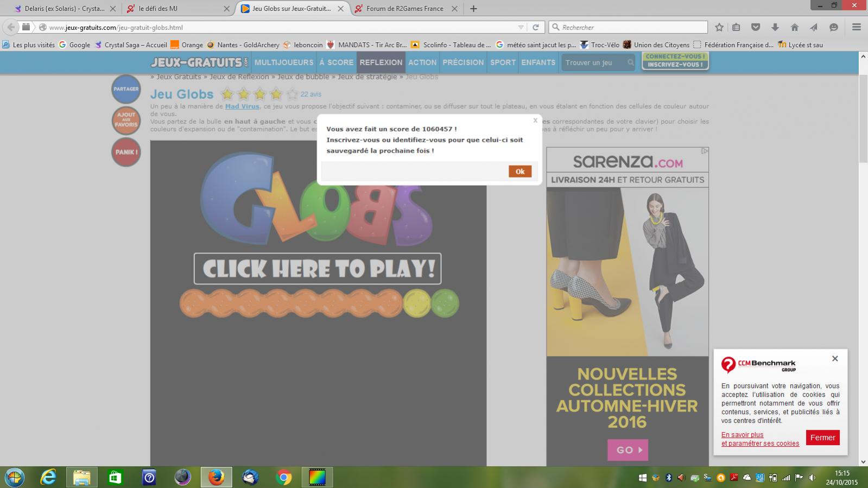Reload the page with the refresh icon
The image size is (868, 488).
click(x=535, y=27)
